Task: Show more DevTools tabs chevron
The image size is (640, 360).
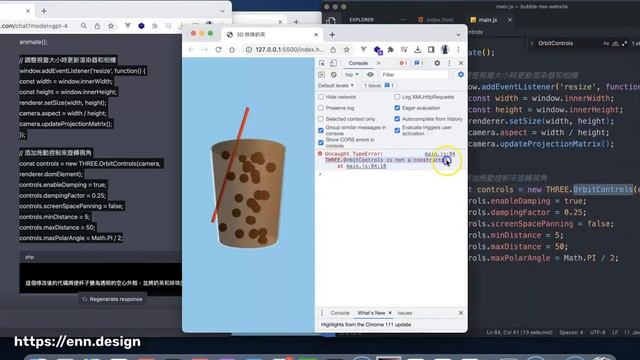Action: point(378,63)
